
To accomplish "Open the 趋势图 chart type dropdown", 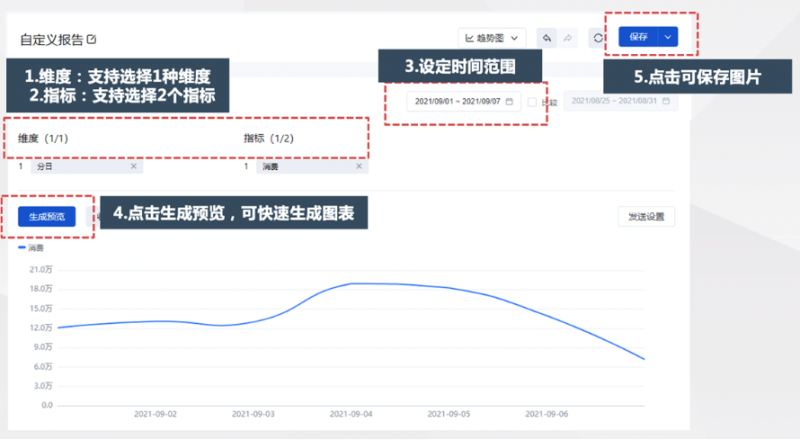I will 492,38.
